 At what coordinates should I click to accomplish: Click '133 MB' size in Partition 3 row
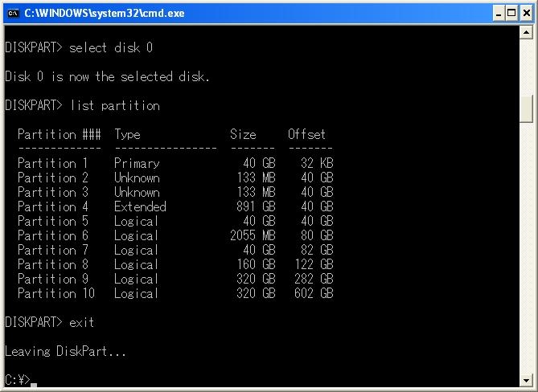(x=257, y=192)
